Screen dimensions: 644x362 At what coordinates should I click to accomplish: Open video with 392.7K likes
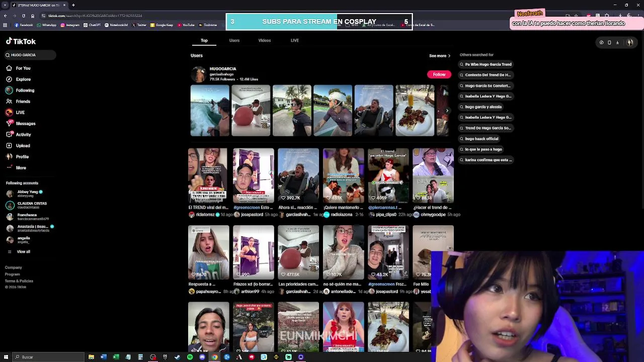click(x=298, y=175)
